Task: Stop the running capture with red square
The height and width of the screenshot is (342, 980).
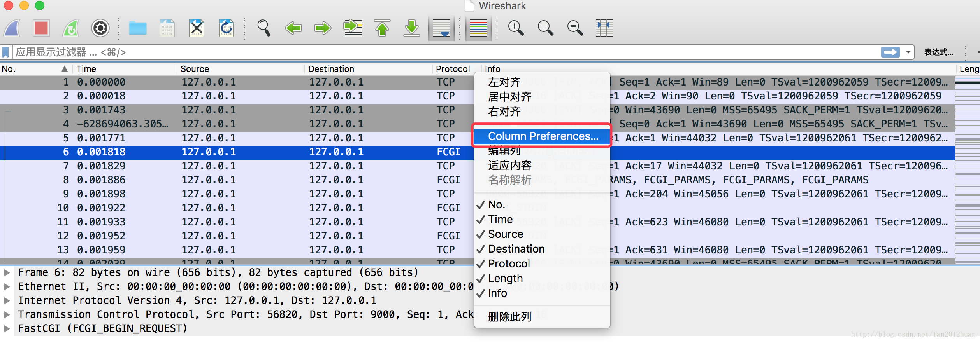Action: (41, 28)
